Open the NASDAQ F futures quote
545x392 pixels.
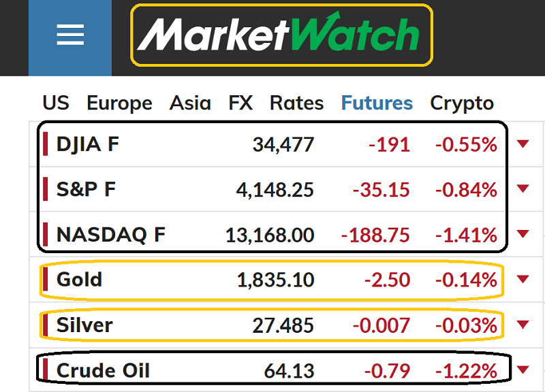tap(111, 235)
